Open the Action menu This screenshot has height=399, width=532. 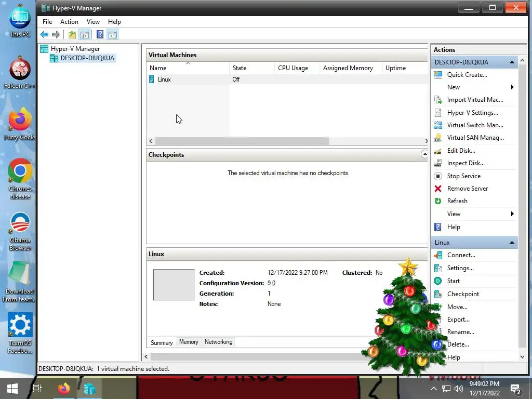[x=69, y=22]
